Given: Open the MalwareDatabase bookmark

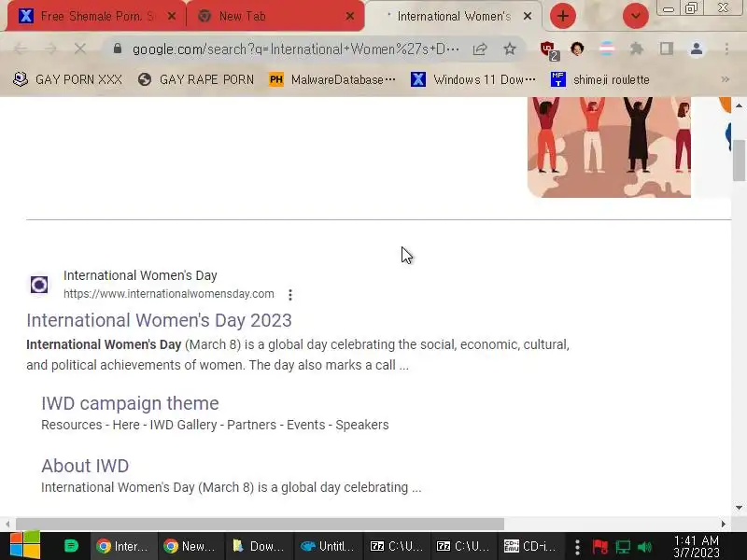Looking at the screenshot, I should tap(332, 79).
